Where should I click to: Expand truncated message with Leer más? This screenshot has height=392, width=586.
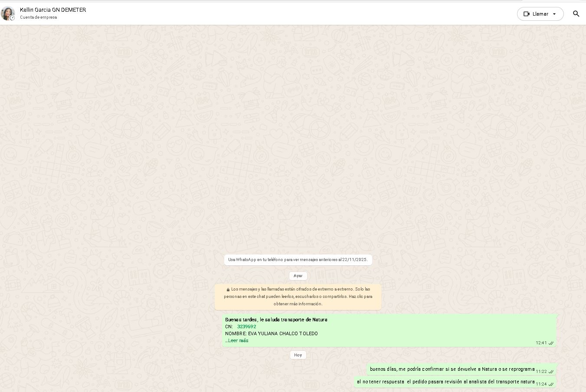click(238, 341)
